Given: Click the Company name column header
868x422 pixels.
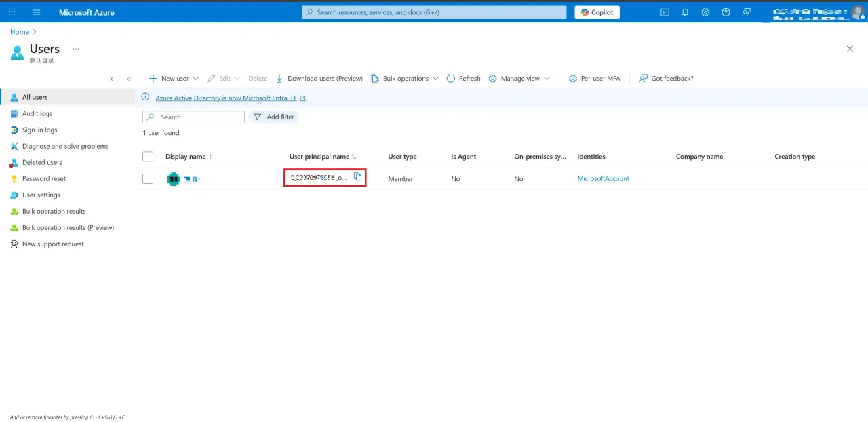Looking at the screenshot, I should tap(699, 157).
